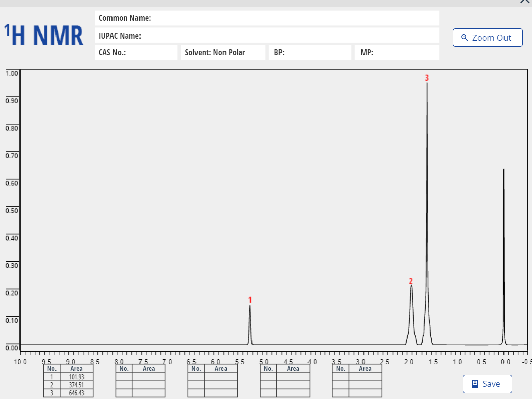
Task: Click the 1.00 y-axis label
Action: pos(12,73)
